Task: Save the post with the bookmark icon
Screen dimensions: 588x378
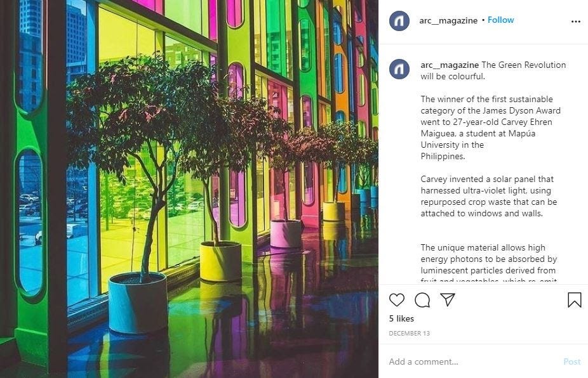Action: pos(574,300)
